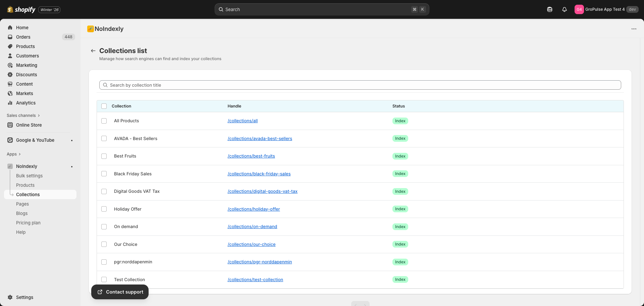Screen dimensions: 644x306
Task: Check the All Products row checkbox
Action: [104, 121]
